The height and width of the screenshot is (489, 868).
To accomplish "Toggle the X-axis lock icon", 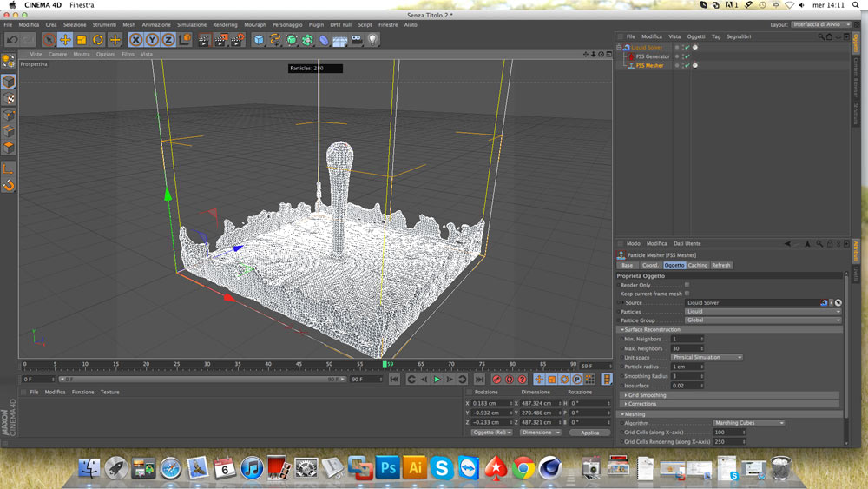I will [135, 40].
